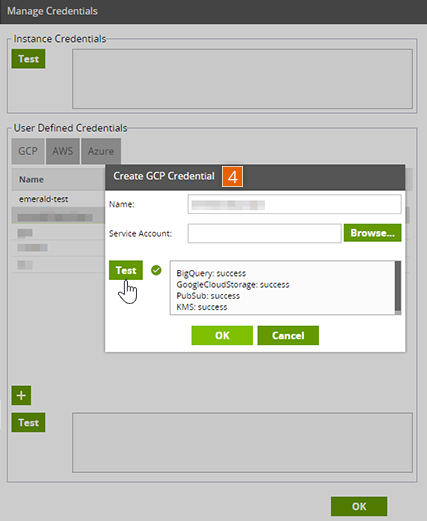Focus the Service Account input field
Screen dimensions: 427x521
[x=264, y=233]
